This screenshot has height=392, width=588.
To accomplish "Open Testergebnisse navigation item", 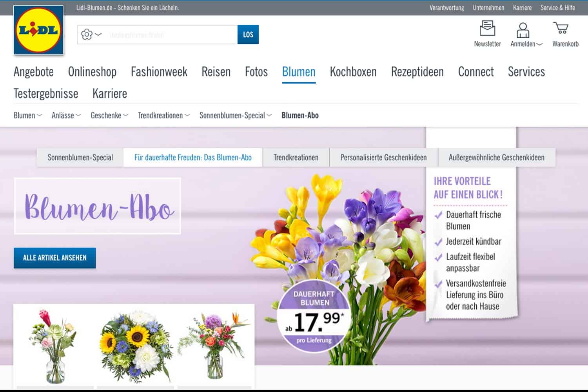I will point(46,94).
